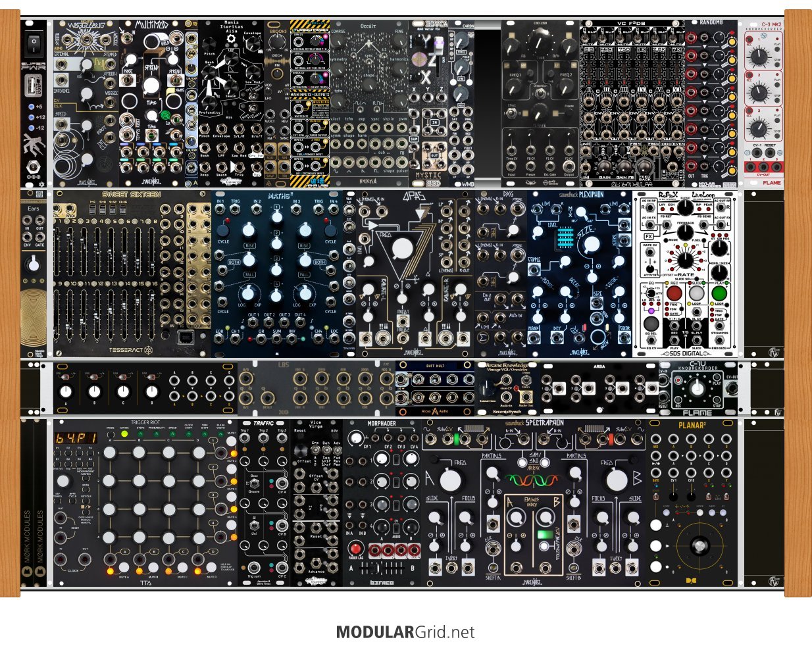Click the Tesseract logo on Sweet Sixteen
The width and height of the screenshot is (812, 646).
(131, 349)
